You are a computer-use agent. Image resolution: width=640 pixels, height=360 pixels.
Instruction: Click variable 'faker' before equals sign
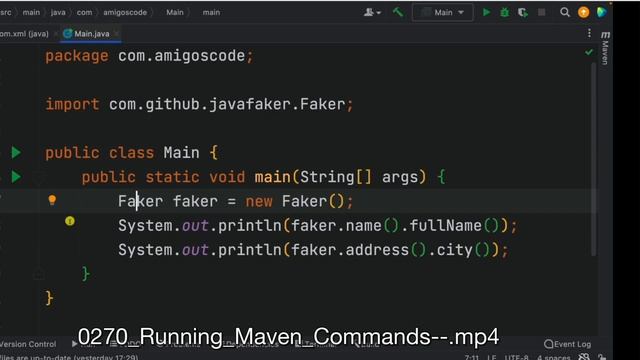pyautogui.click(x=195, y=201)
